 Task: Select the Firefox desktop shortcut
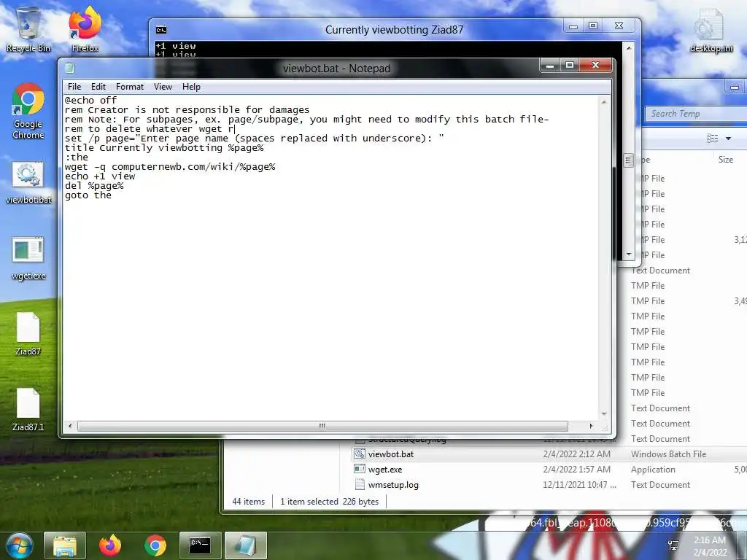point(85,28)
